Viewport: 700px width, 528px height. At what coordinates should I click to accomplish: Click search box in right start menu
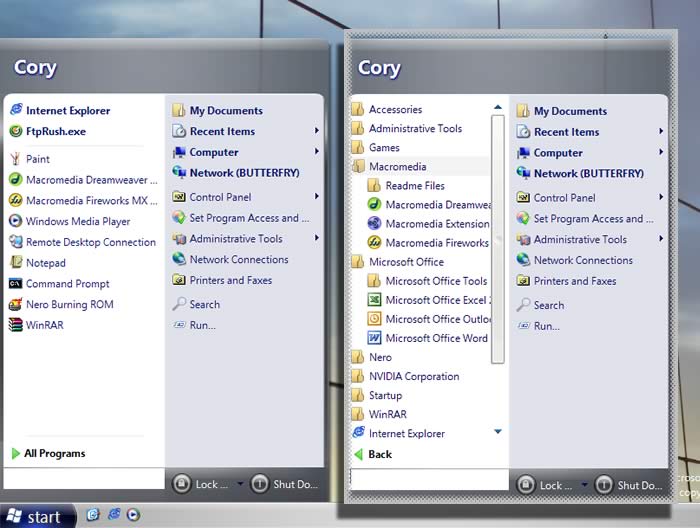click(x=429, y=479)
